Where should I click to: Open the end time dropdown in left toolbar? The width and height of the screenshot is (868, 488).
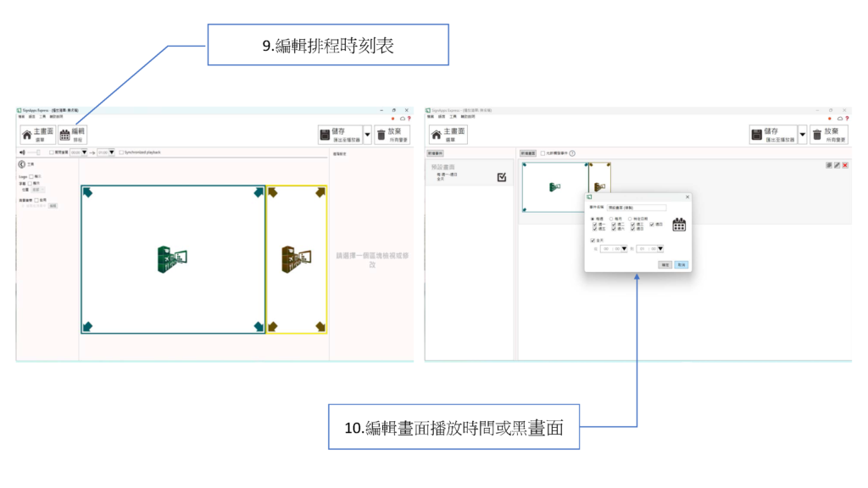tap(111, 152)
